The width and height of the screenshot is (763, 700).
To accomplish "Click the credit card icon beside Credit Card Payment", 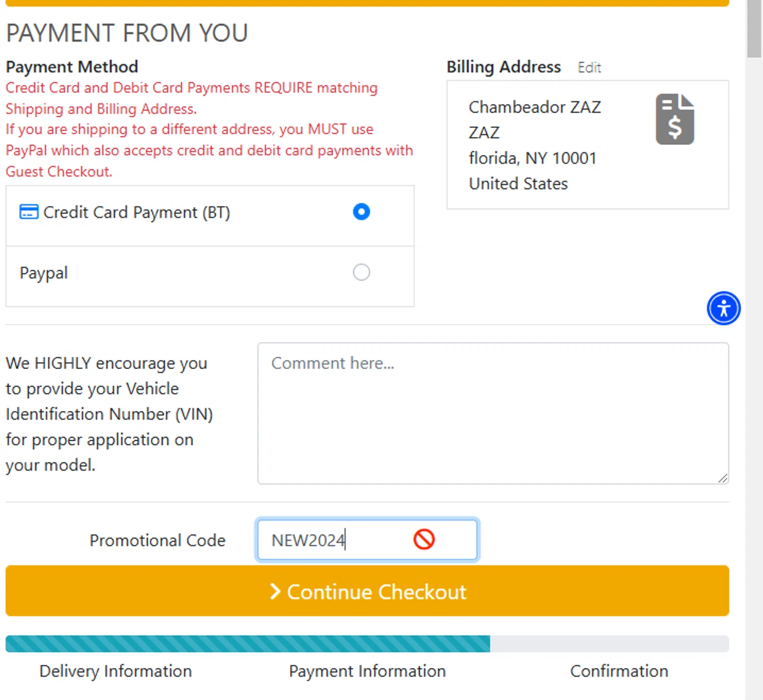I will [28, 211].
